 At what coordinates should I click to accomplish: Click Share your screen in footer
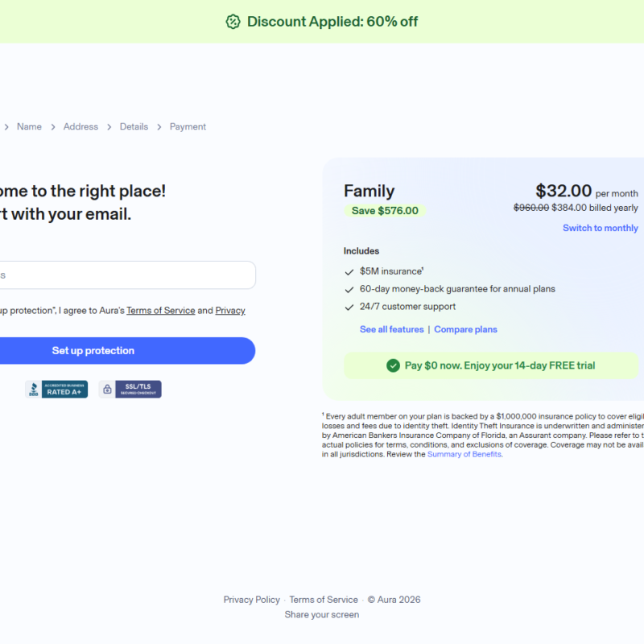[321, 614]
